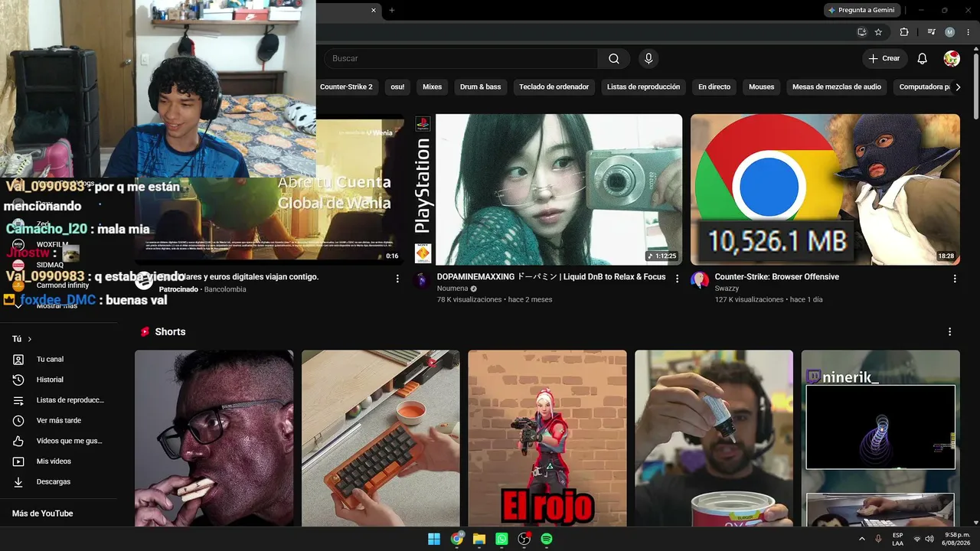980x551 pixels.
Task: Select the Mouses filter chip
Action: (x=761, y=87)
